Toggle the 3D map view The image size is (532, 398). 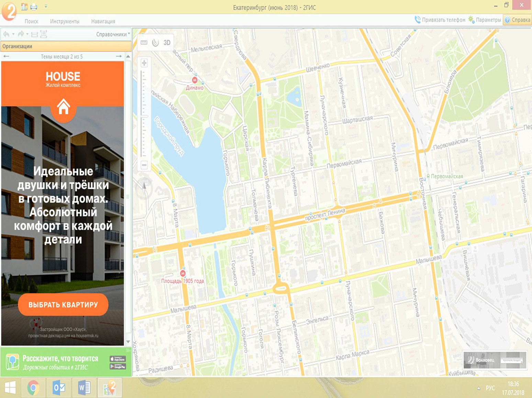167,43
